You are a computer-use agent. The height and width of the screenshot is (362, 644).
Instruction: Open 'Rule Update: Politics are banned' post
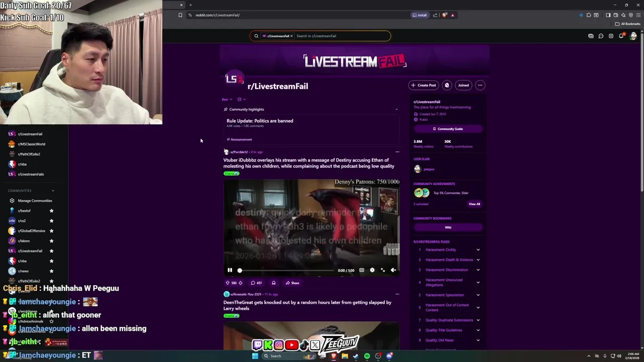click(260, 121)
